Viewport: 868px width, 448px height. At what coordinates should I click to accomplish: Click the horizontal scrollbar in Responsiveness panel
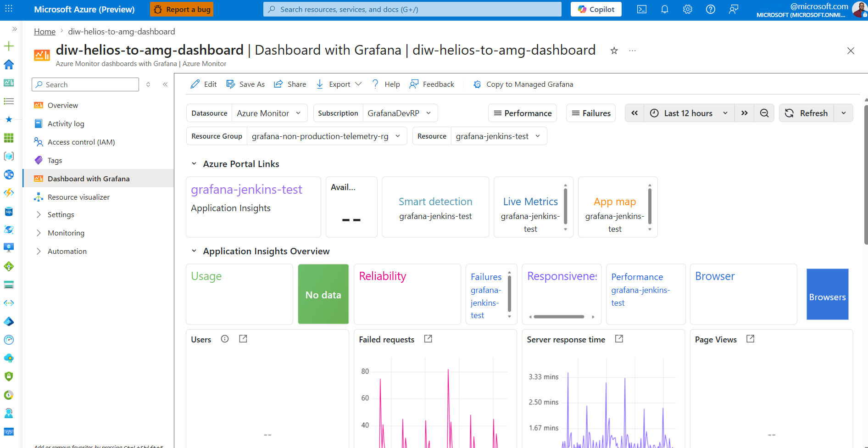pyautogui.click(x=559, y=317)
